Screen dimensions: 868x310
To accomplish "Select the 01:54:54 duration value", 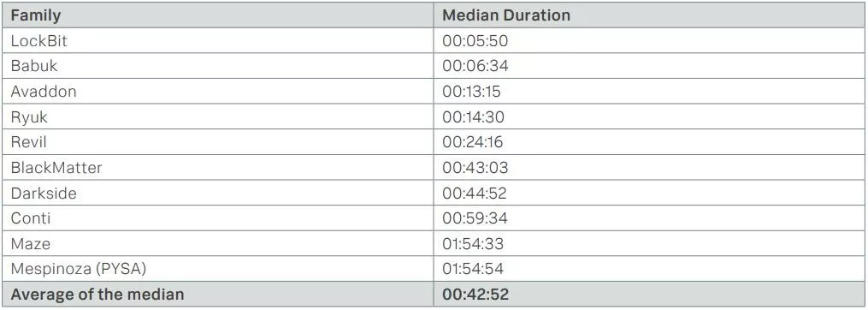I will (473, 269).
